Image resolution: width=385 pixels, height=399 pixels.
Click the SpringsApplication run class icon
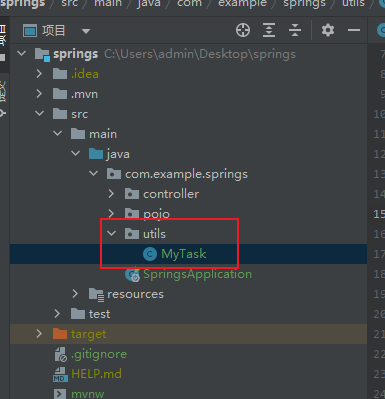[132, 274]
